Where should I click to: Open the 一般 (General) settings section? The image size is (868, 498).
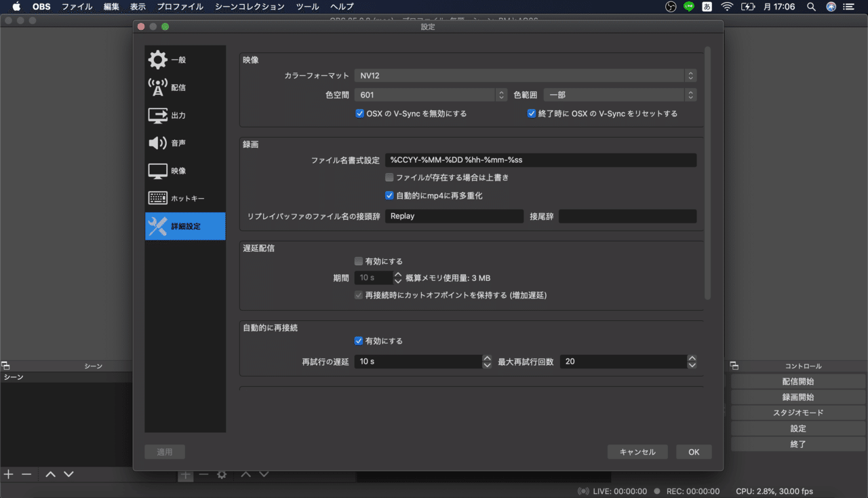pyautogui.click(x=185, y=60)
